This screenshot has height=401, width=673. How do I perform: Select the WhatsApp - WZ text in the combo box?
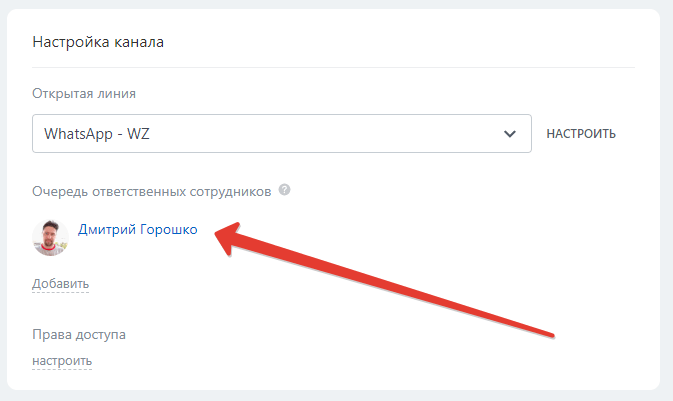tap(97, 134)
